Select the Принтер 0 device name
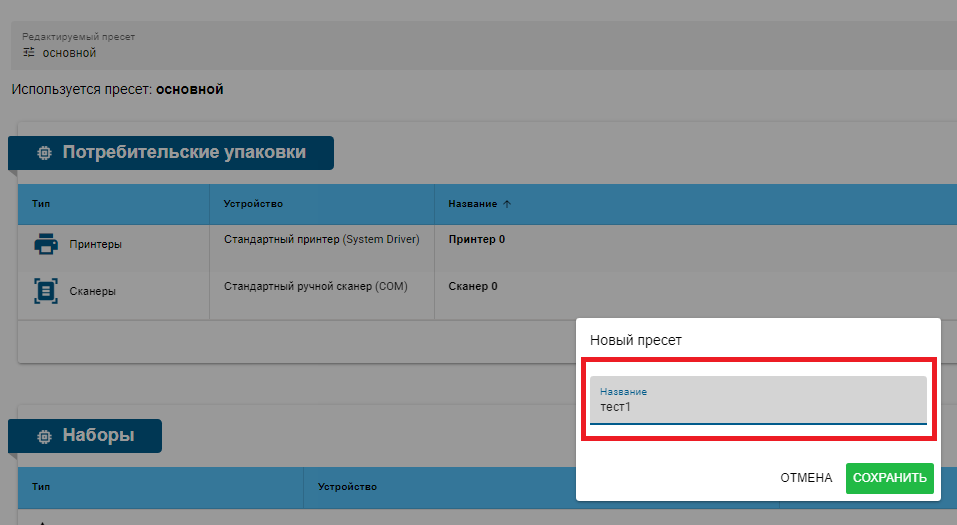The width and height of the screenshot is (957, 525). point(477,240)
